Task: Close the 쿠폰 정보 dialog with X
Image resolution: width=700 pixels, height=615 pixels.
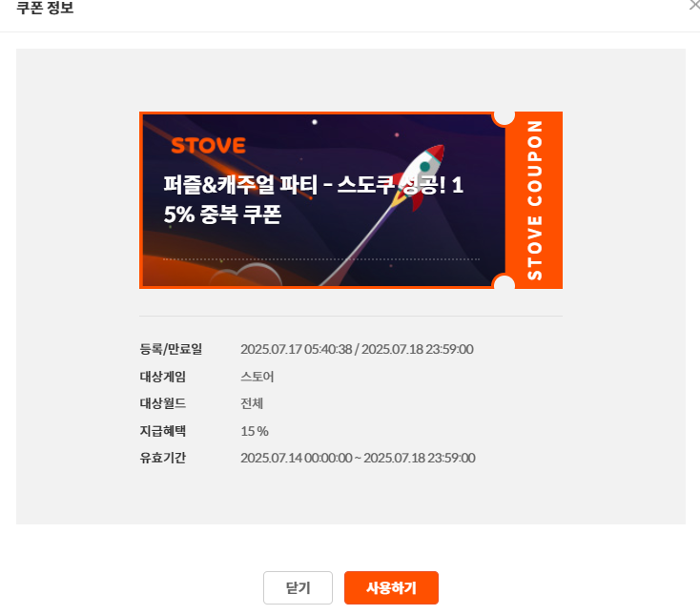Action: (x=695, y=4)
